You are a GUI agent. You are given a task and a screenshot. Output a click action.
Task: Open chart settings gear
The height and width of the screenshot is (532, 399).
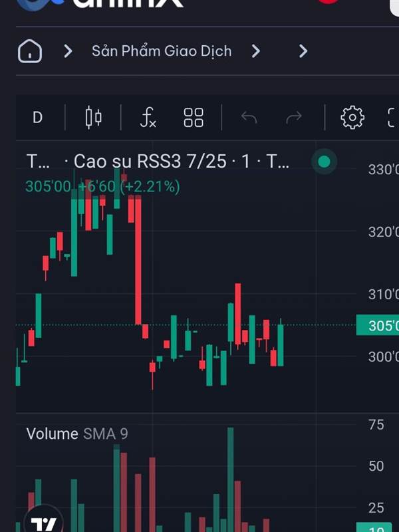click(352, 118)
